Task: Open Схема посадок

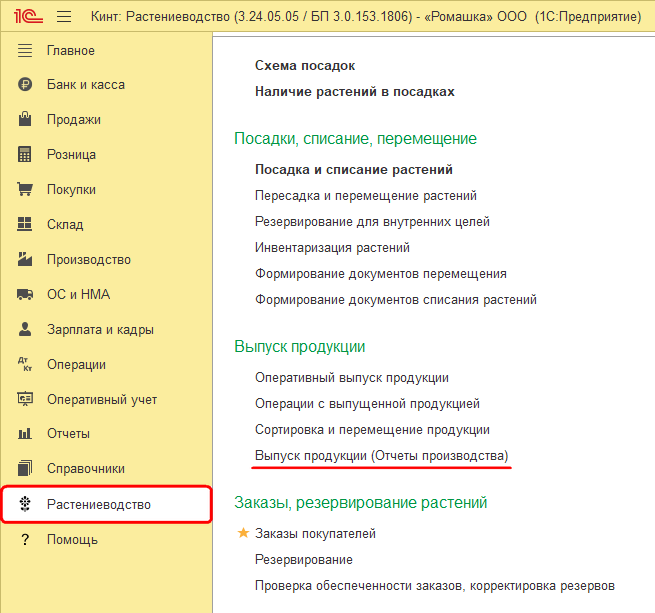Action: [x=305, y=66]
